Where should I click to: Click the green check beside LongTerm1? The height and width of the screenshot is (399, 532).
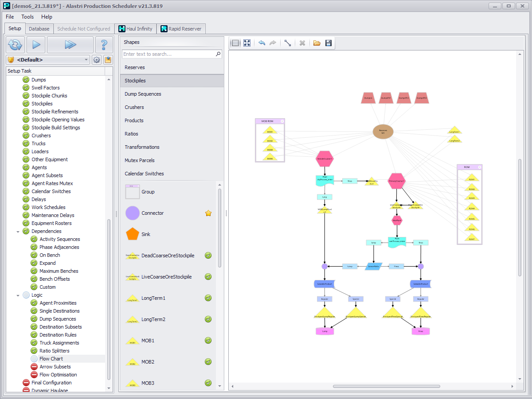click(x=208, y=298)
